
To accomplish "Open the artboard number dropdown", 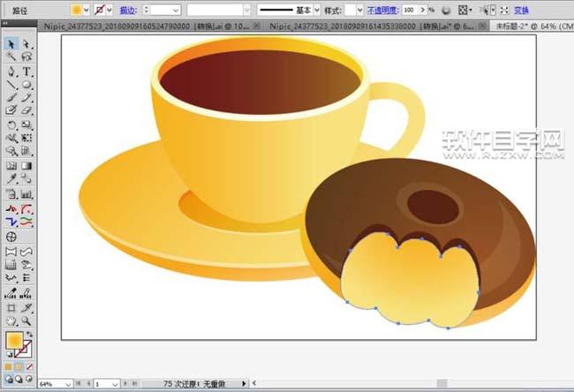I will pos(115,384).
